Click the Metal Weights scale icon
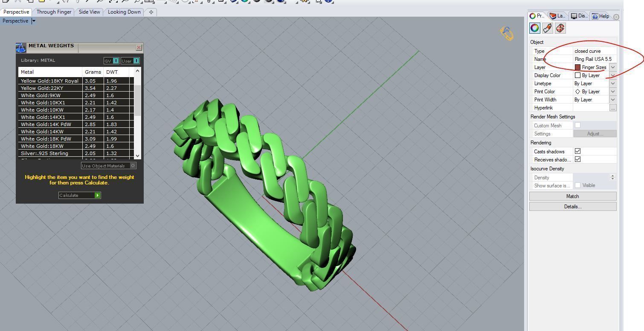644x331 pixels. tap(21, 48)
